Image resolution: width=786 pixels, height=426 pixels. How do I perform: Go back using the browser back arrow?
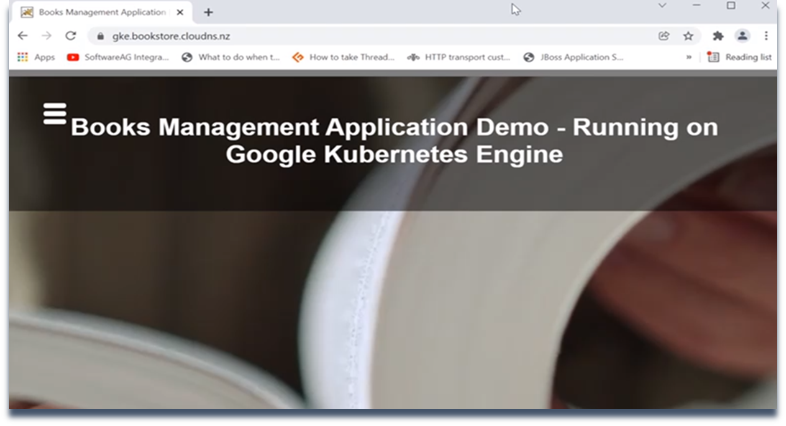[x=23, y=36]
